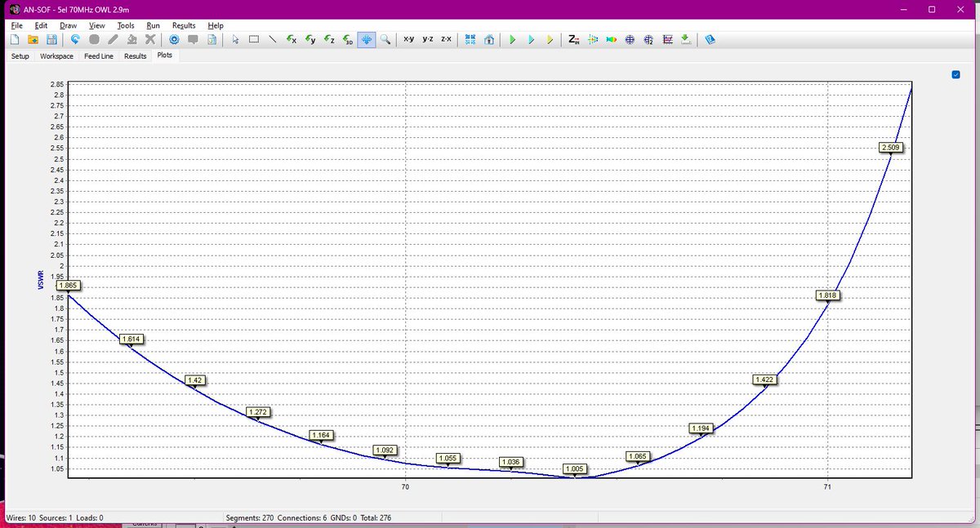Switch to the Results tab
This screenshot has width=980, height=528.
tap(135, 55)
